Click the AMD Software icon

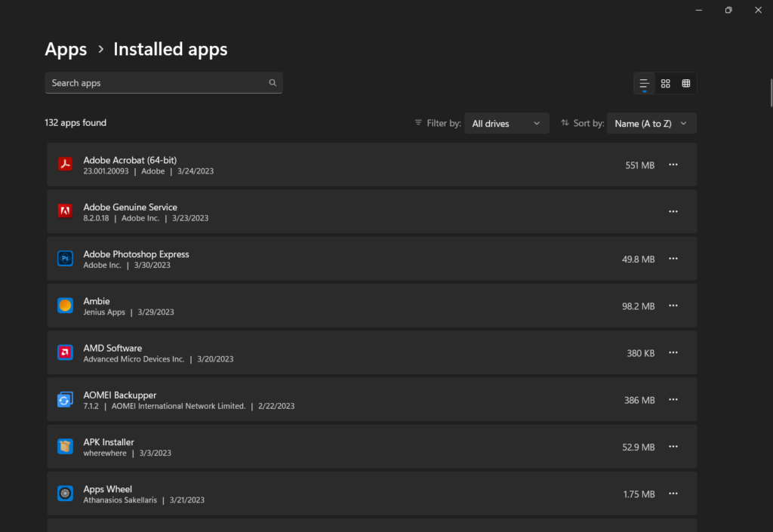tap(65, 352)
